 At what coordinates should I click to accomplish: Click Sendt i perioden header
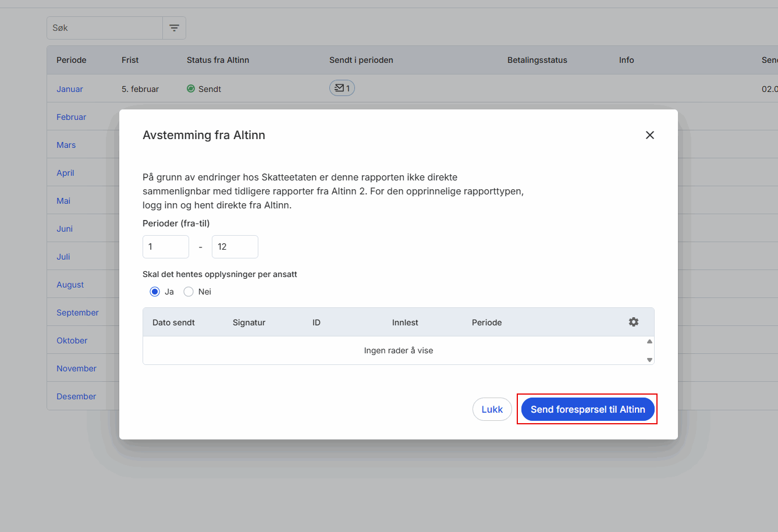(361, 60)
